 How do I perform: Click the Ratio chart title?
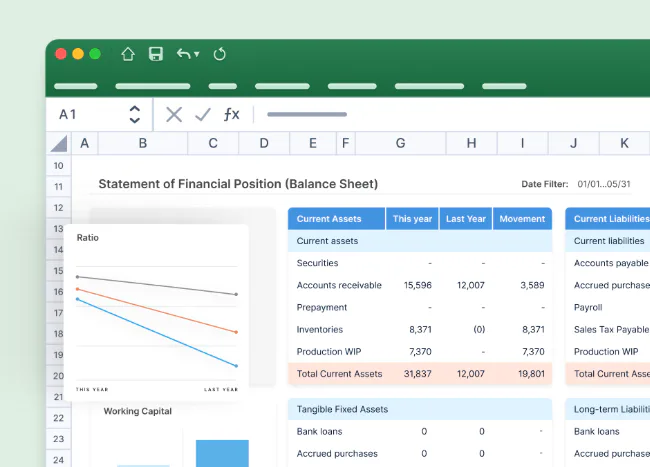point(87,238)
